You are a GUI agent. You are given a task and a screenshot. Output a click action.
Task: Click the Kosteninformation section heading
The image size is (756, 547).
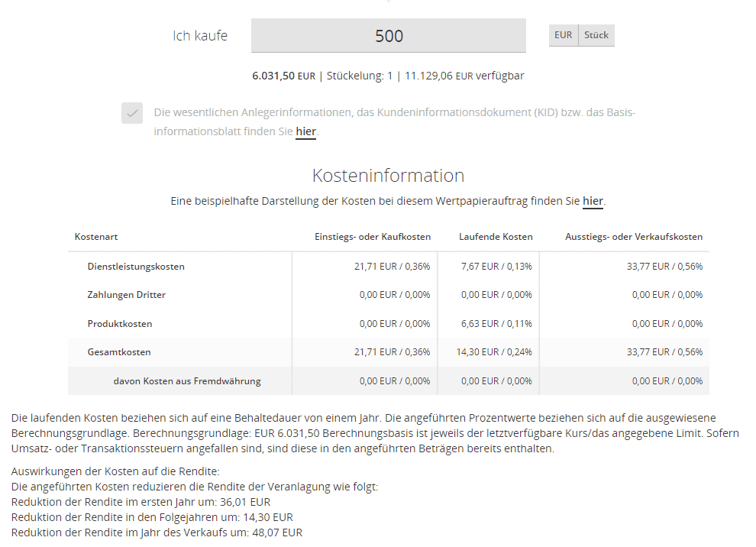pyautogui.click(x=388, y=176)
